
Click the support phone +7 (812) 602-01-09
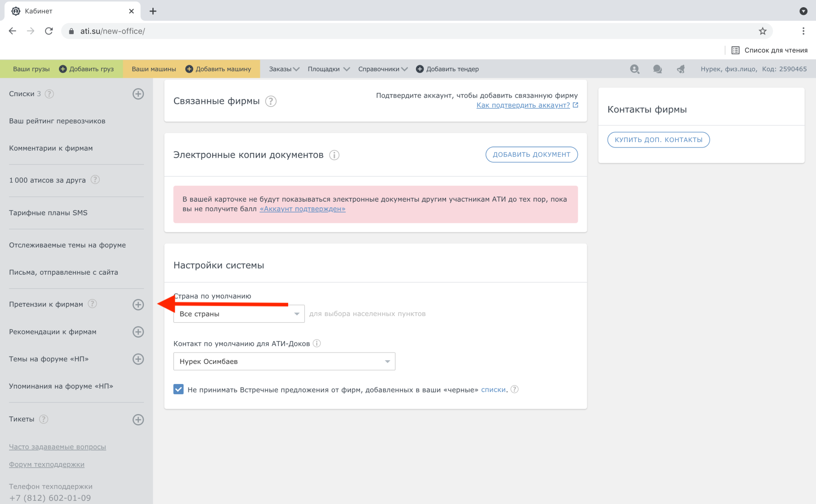[x=50, y=498]
